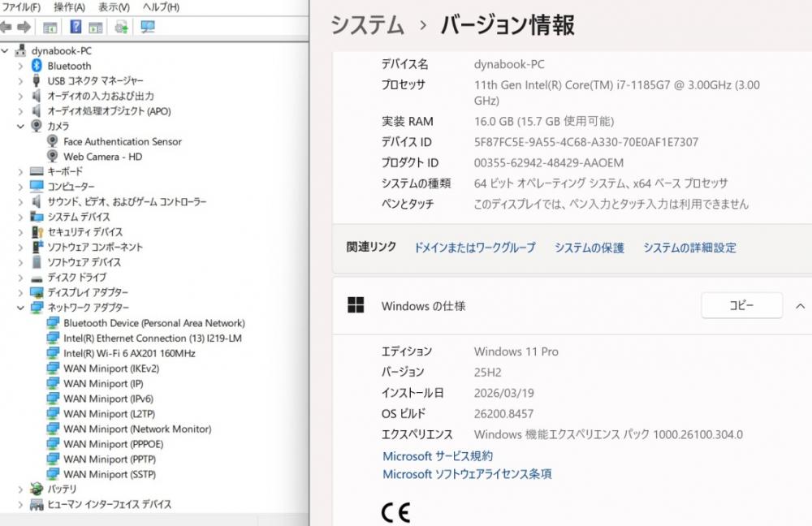This screenshot has height=526, width=812.
Task: Collapse the ネットワーク アダプター category
Action: pos(20,308)
